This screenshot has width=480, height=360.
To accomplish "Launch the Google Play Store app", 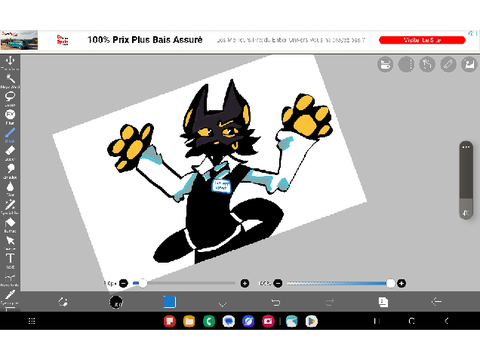I will [311, 321].
